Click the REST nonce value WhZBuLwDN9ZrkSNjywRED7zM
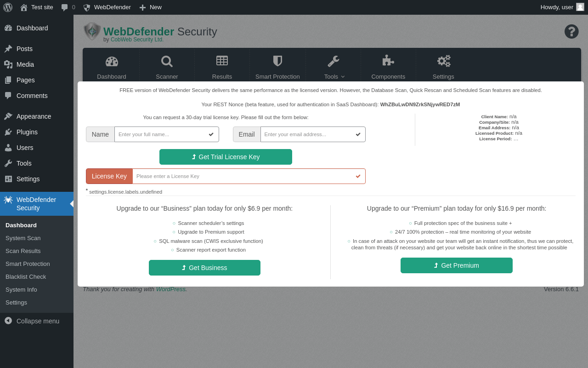 pyautogui.click(x=420, y=104)
